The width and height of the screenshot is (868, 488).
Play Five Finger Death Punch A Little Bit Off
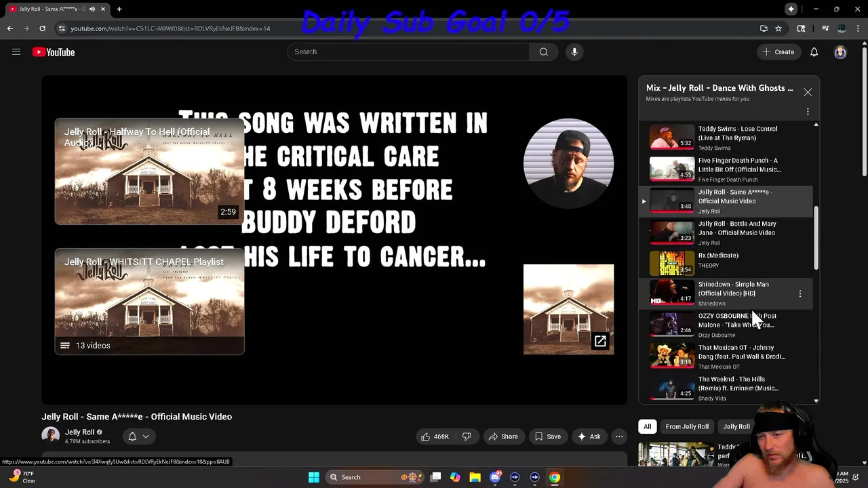click(x=726, y=169)
